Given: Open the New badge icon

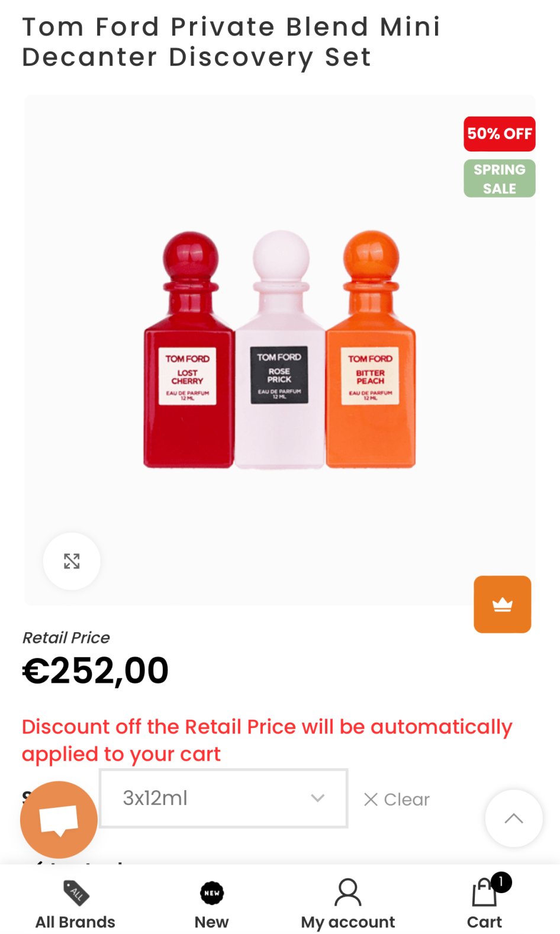Looking at the screenshot, I should (x=212, y=893).
